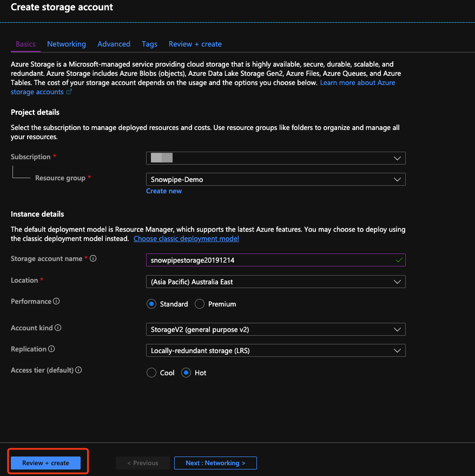The width and height of the screenshot is (475, 476).
Task: Switch to the Advanced tab
Action: (x=114, y=44)
